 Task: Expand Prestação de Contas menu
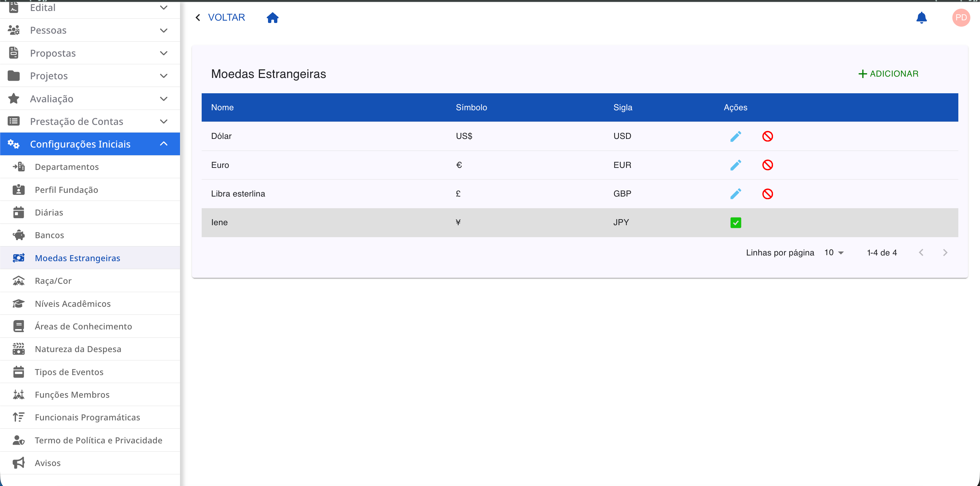[90, 122]
